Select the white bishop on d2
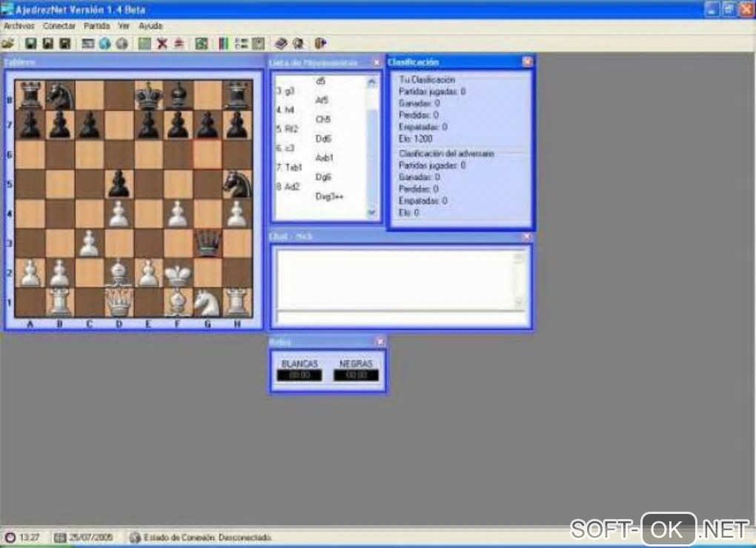This screenshot has height=548, width=756. tap(119, 273)
